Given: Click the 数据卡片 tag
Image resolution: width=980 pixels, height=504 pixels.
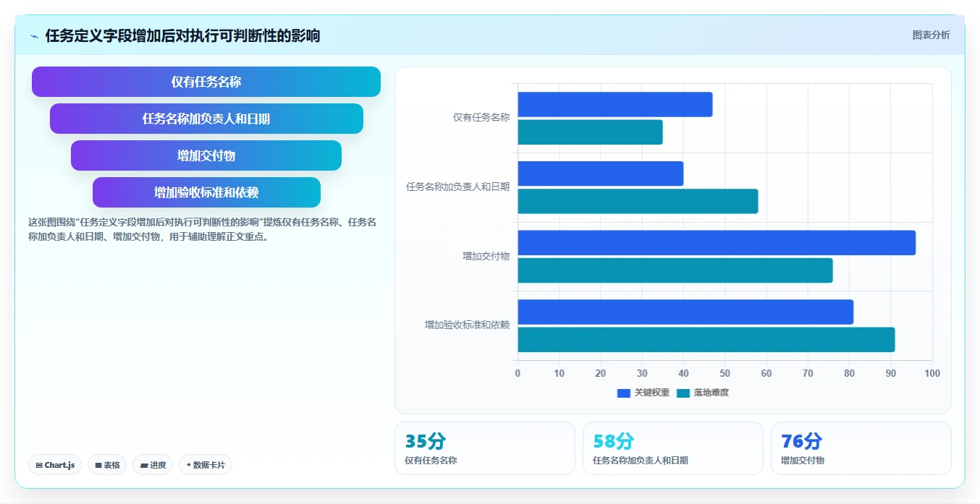Looking at the screenshot, I should 206,465.
